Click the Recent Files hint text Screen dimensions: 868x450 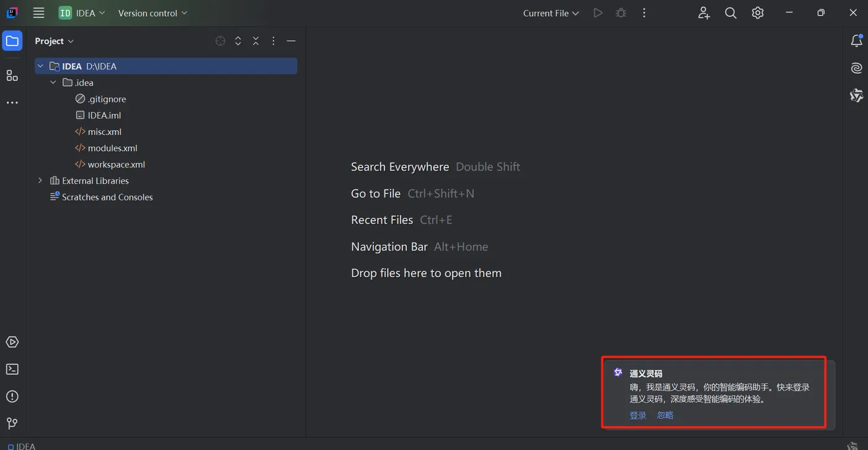pos(382,220)
